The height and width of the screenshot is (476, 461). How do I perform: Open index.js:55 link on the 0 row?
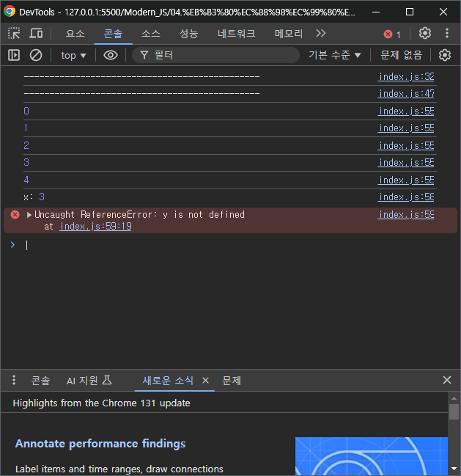pos(406,111)
